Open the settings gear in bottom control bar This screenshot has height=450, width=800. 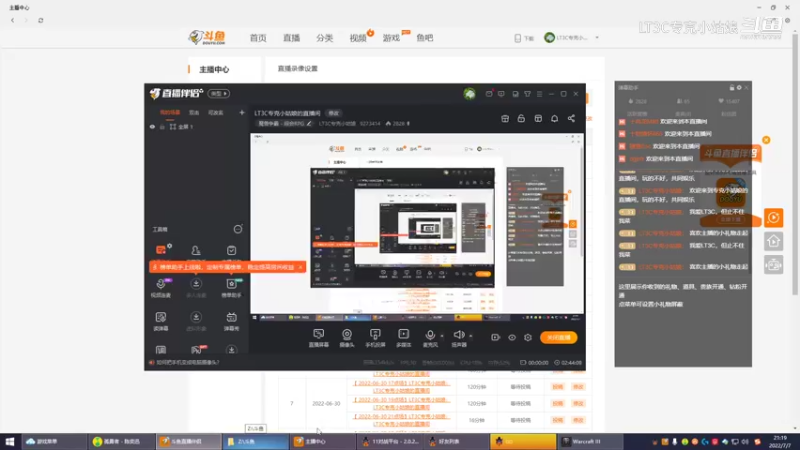click(528, 337)
